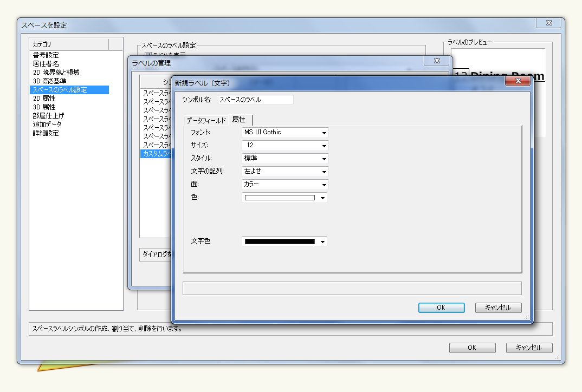The height and width of the screenshot is (392, 582).
Task: Switch to the データフィールド tab
Action: pos(206,120)
